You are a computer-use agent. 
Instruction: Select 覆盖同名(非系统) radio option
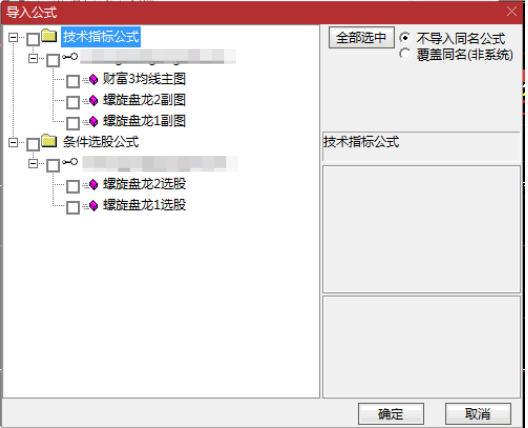405,54
